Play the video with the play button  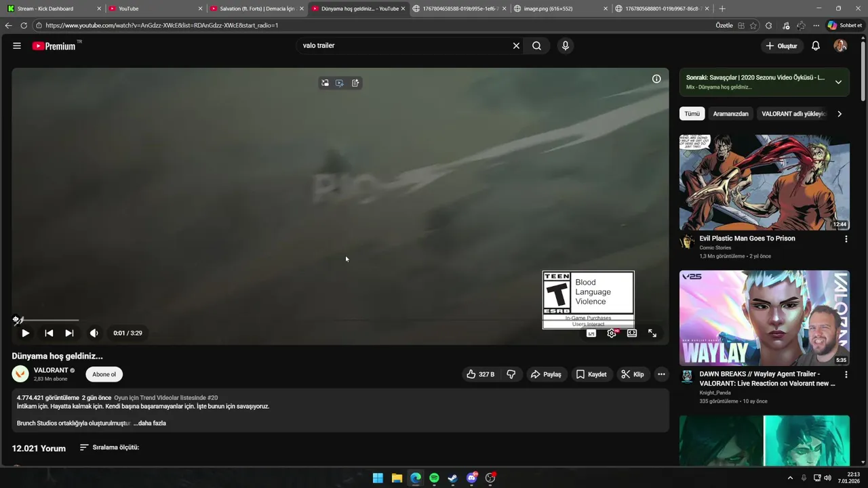pyautogui.click(x=25, y=333)
